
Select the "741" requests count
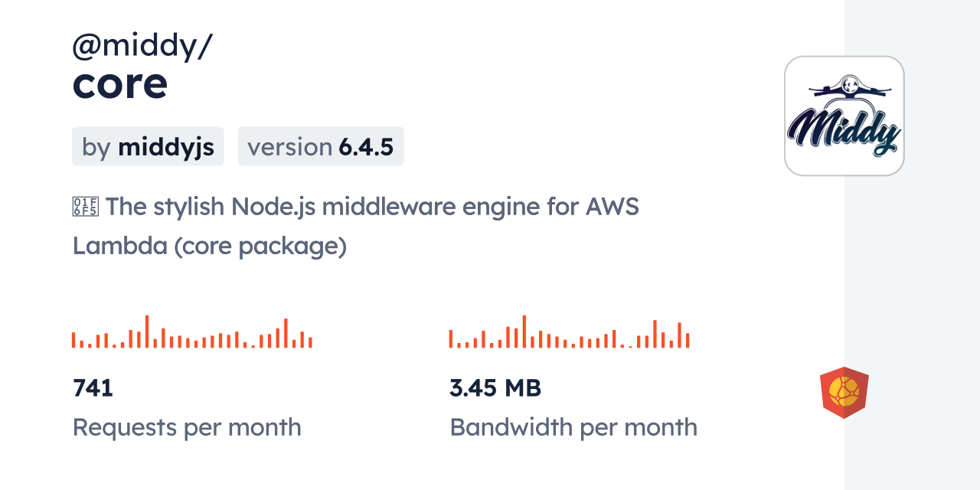click(x=93, y=388)
